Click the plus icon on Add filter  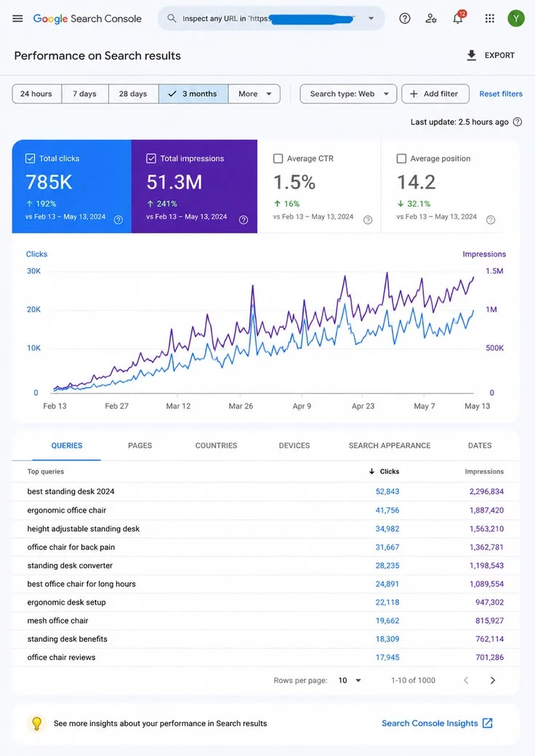pyautogui.click(x=414, y=94)
